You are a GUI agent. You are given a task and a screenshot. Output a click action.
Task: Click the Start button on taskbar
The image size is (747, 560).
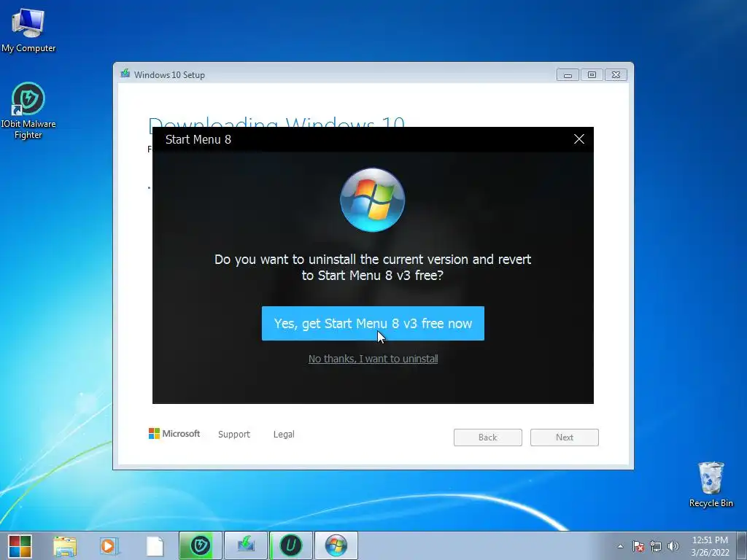point(20,545)
